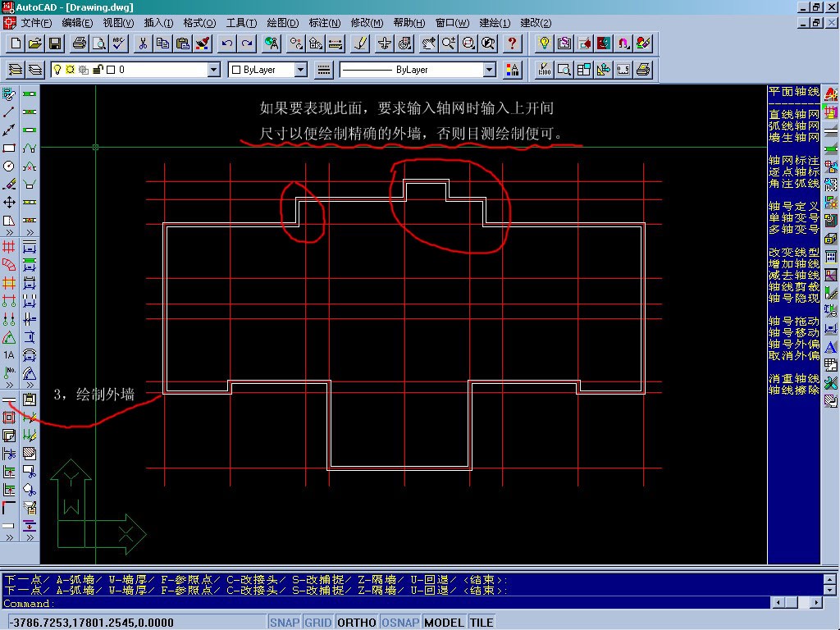Click Zoom Previous icon

(x=488, y=43)
